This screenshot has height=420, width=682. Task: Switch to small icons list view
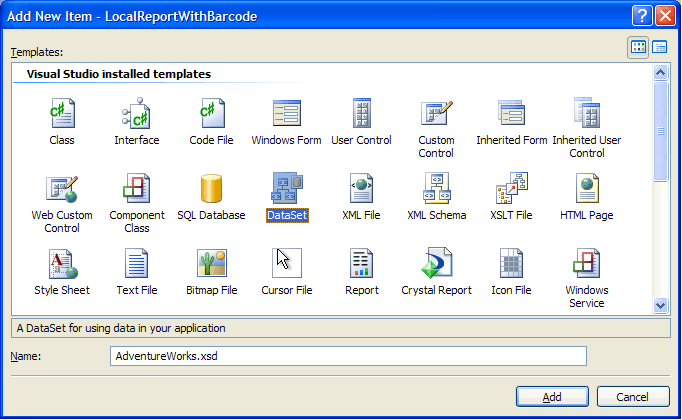(x=660, y=47)
